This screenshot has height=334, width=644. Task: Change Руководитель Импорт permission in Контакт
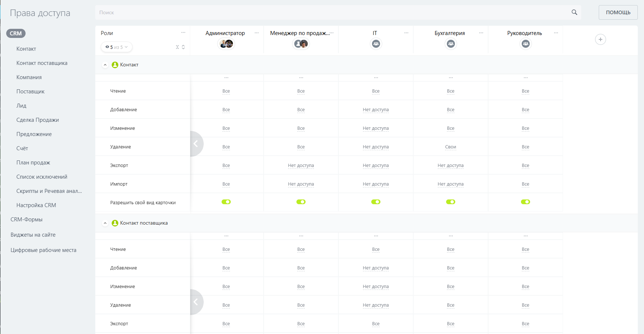click(x=525, y=184)
